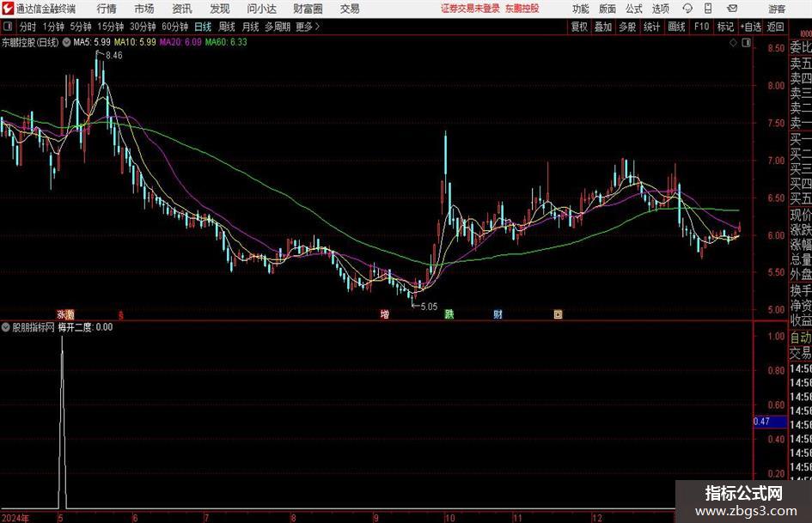Screen dimensions: 812x523
Task: Click the MA20: 6.09 indicator value
Action: click(x=180, y=42)
